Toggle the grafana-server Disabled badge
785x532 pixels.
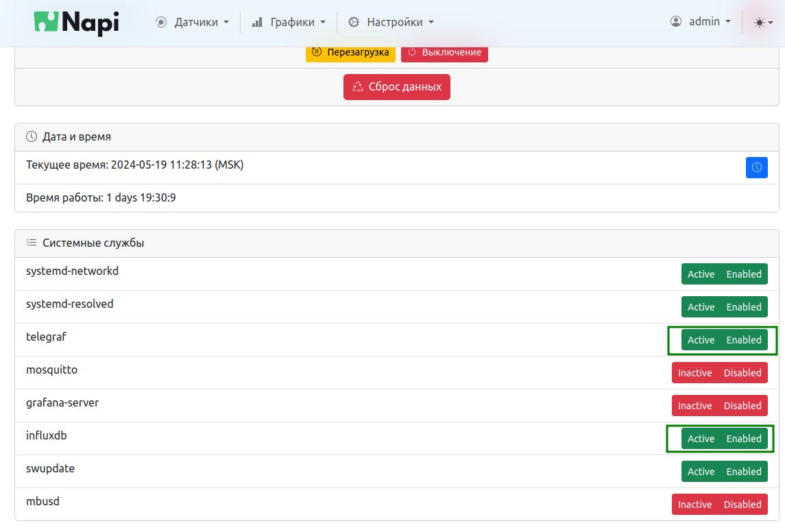point(742,406)
